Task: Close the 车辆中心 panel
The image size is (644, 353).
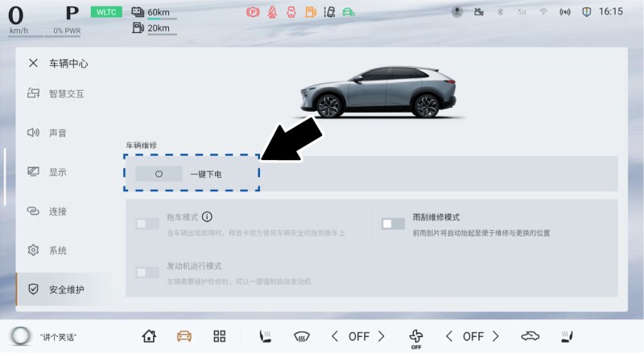Action: pyautogui.click(x=33, y=64)
